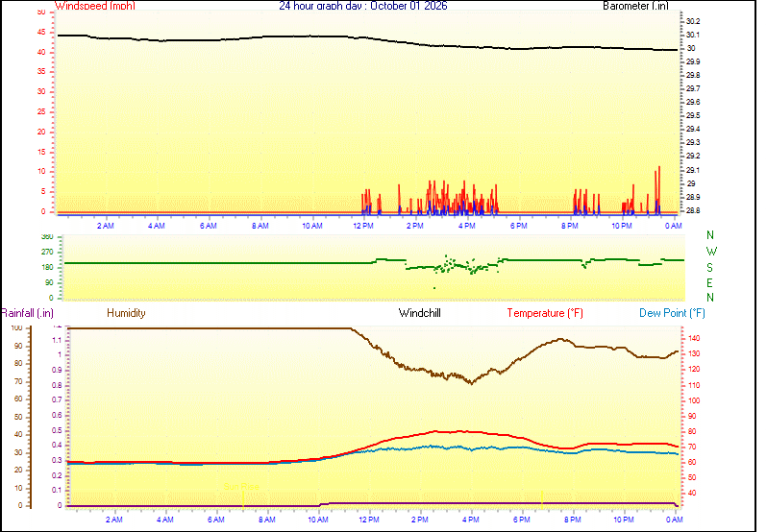The height and width of the screenshot is (532, 767).
Task: Click the "45" windspeed scale value
Action: tap(41, 33)
